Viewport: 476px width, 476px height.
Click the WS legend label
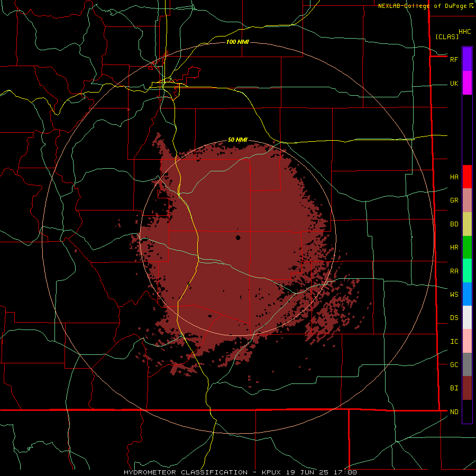[x=454, y=294]
